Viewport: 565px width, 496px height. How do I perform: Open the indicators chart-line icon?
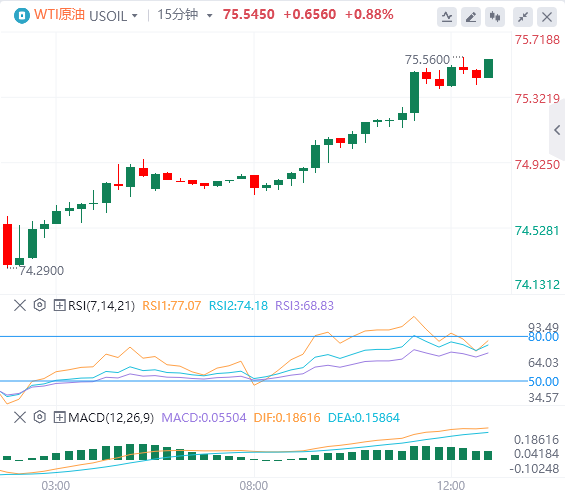point(447,17)
